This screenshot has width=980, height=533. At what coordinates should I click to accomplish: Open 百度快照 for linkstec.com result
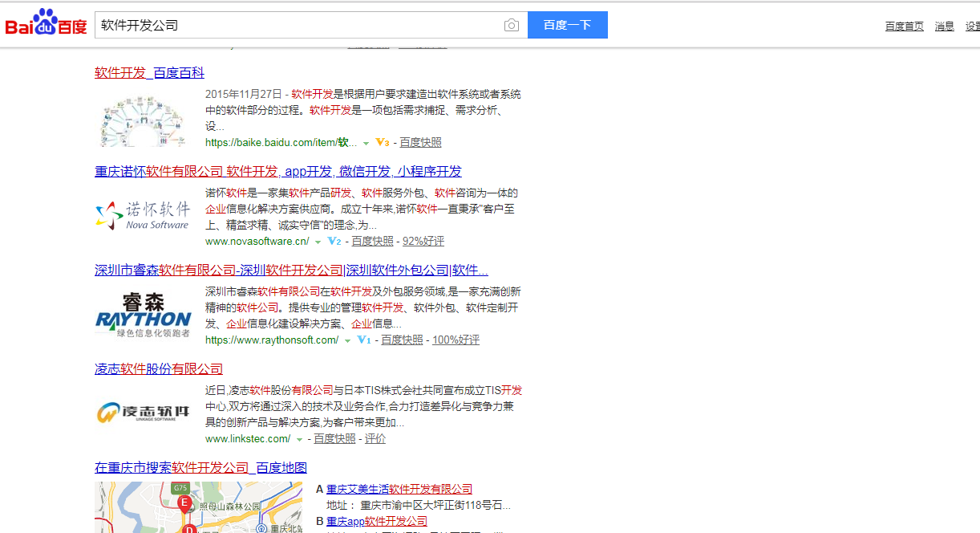[334, 438]
